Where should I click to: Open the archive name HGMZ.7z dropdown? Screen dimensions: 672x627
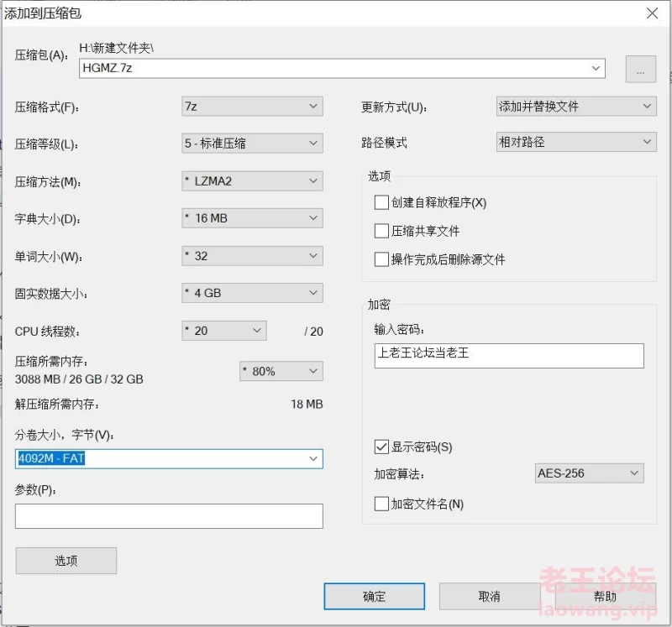(342, 69)
